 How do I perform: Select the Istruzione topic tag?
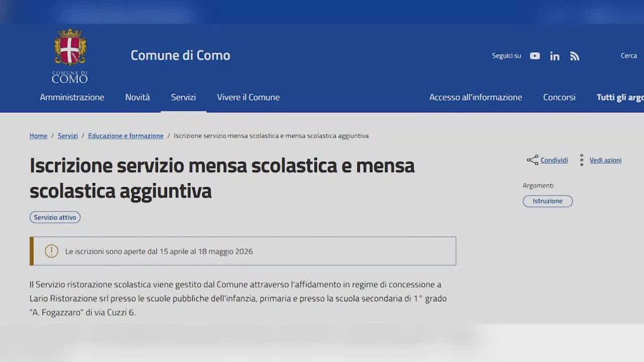tap(547, 201)
